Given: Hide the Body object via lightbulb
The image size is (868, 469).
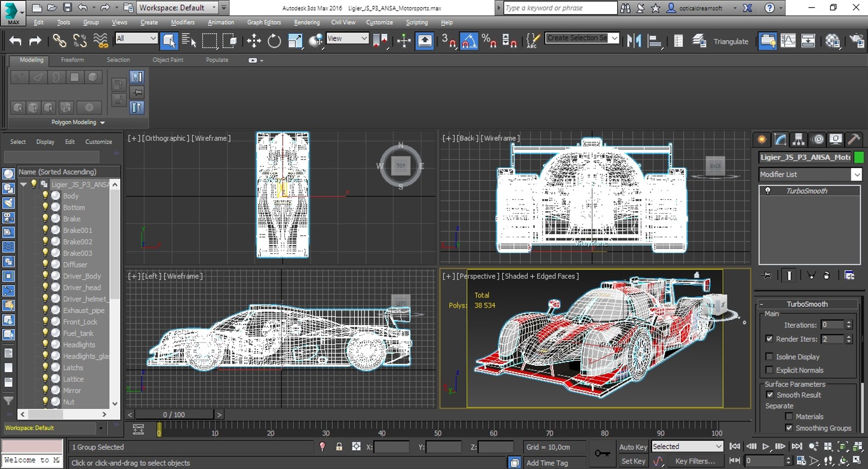Looking at the screenshot, I should tap(45, 195).
